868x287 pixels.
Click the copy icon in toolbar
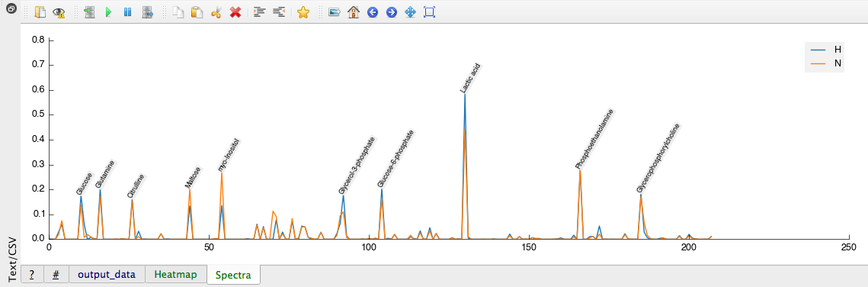point(178,12)
